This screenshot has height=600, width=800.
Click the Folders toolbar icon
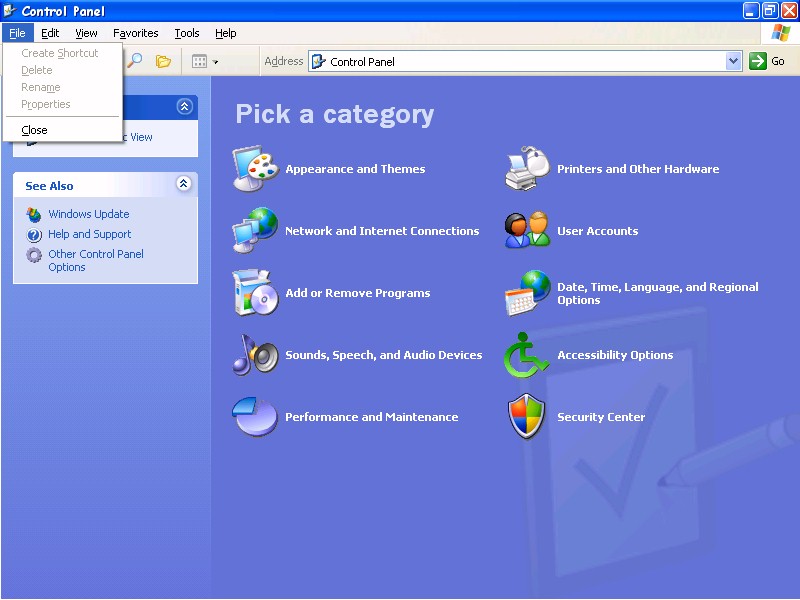[x=163, y=61]
